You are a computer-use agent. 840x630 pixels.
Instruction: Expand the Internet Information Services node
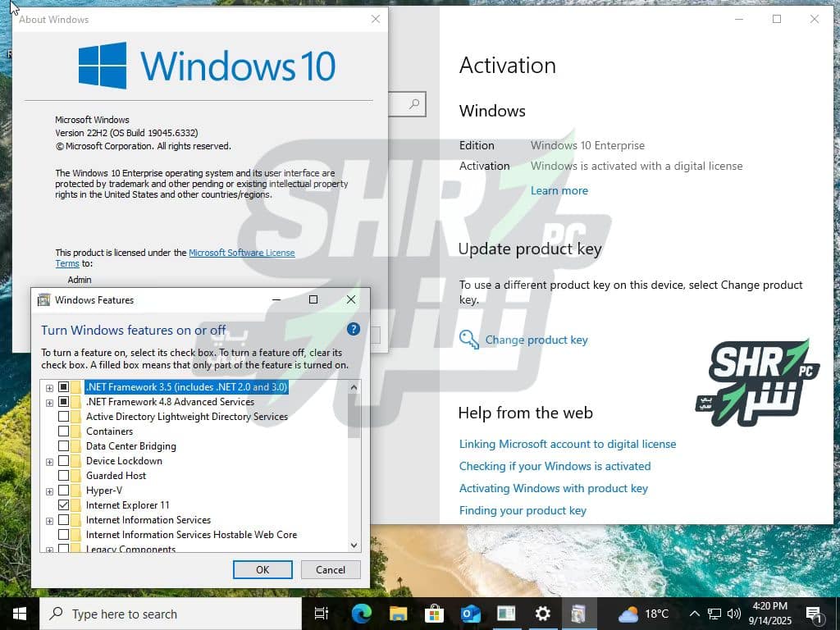49,520
